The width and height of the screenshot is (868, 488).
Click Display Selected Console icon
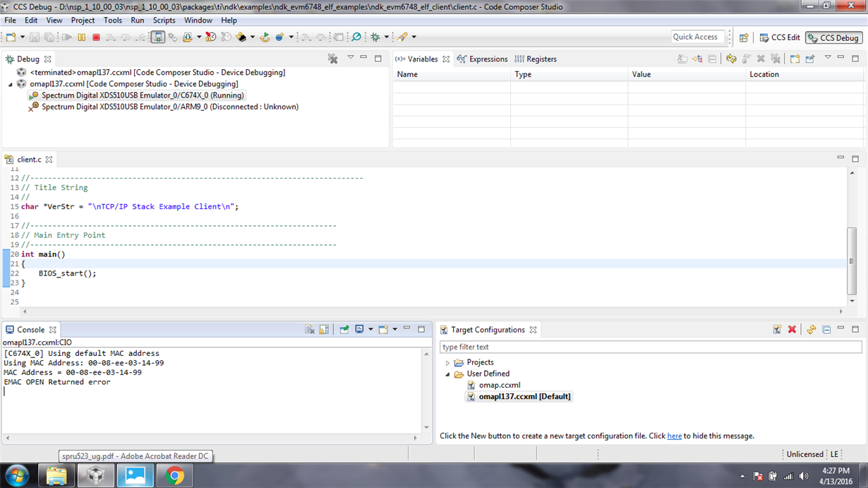click(360, 329)
